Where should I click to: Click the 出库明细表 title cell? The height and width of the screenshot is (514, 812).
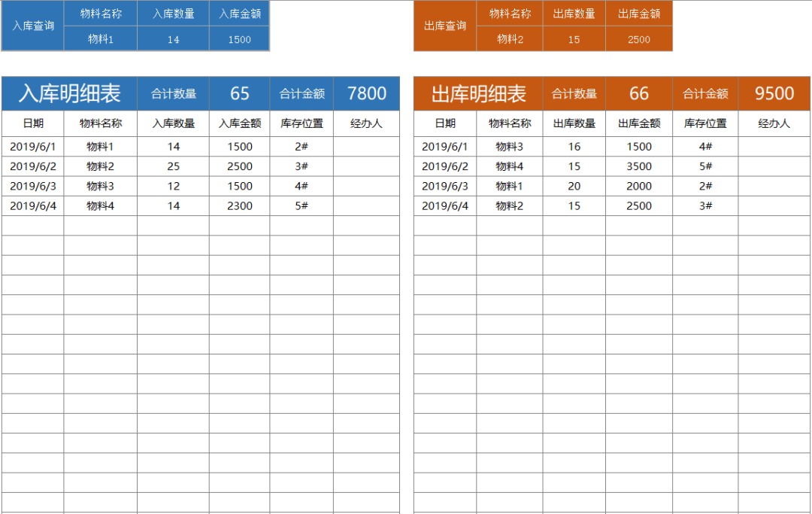tap(478, 93)
